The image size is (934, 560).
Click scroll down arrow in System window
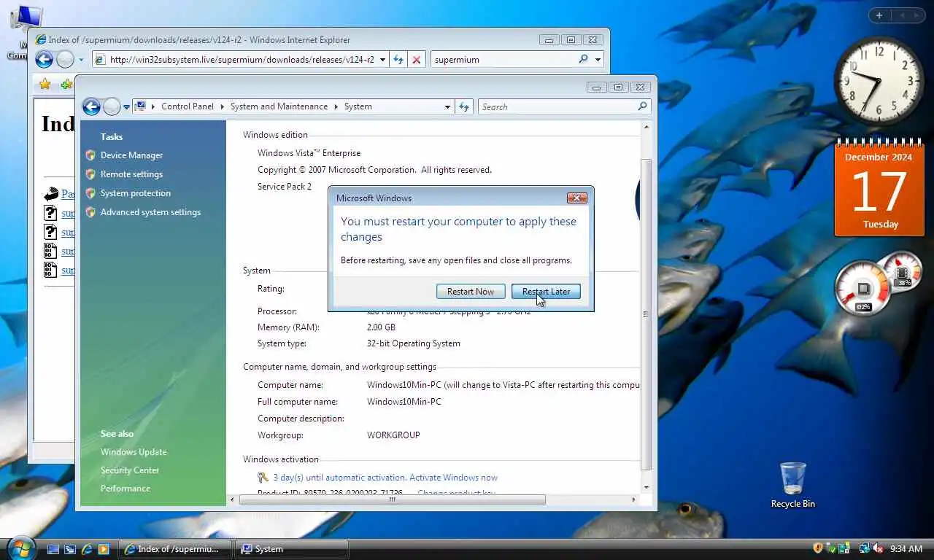pyautogui.click(x=646, y=488)
